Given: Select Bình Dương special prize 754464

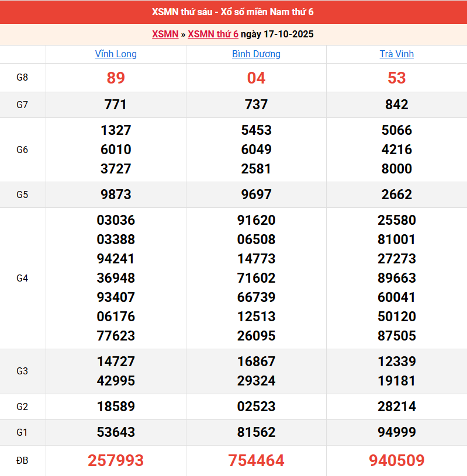Looking at the screenshot, I should (x=256, y=461).
